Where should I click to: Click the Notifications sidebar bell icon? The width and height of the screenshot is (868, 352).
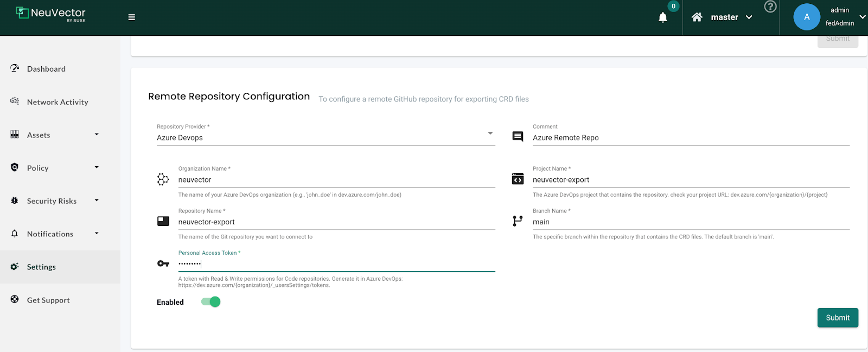(x=15, y=234)
